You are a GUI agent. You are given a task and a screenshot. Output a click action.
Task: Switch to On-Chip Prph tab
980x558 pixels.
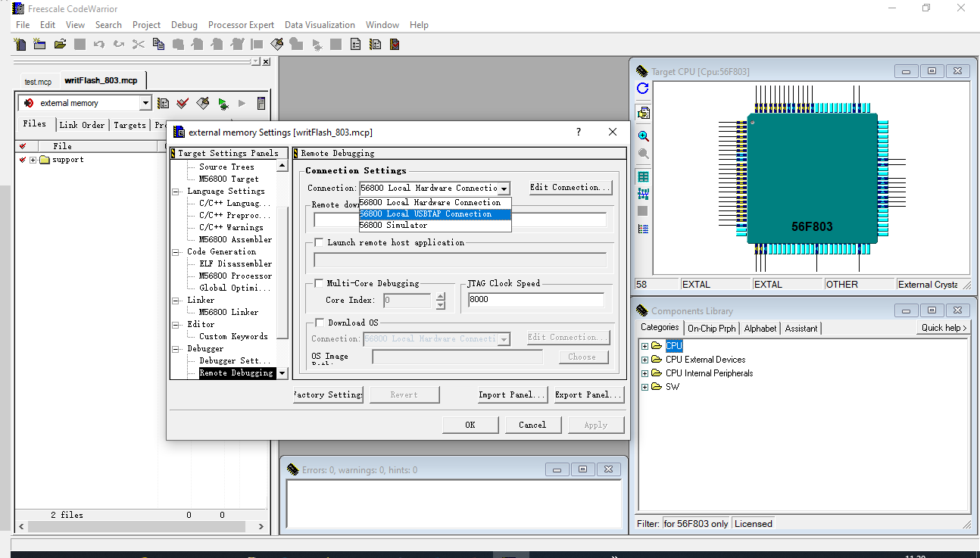click(x=711, y=329)
